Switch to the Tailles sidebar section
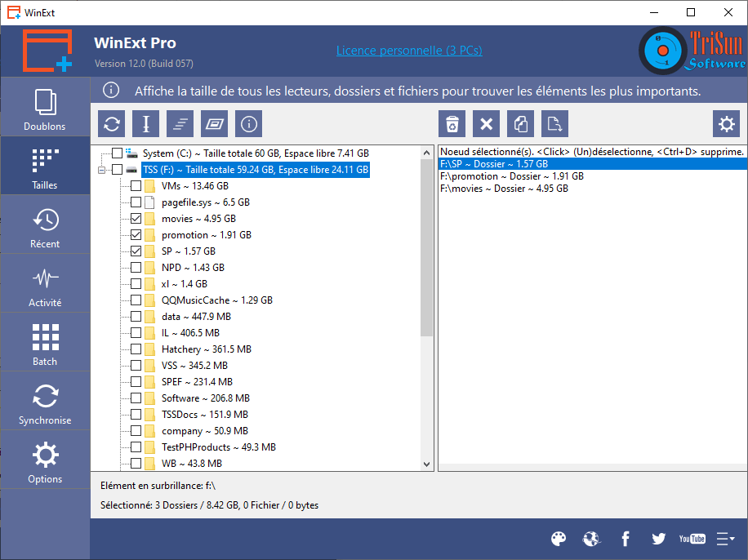 point(45,166)
